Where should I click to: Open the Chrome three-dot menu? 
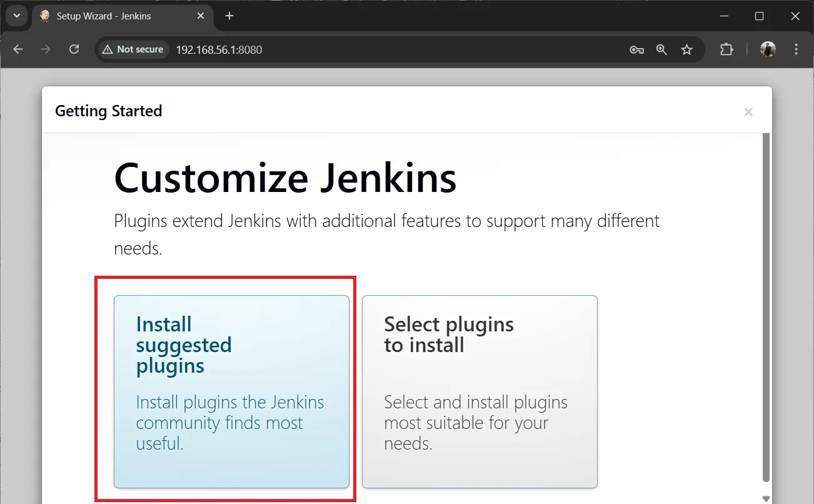tap(796, 49)
